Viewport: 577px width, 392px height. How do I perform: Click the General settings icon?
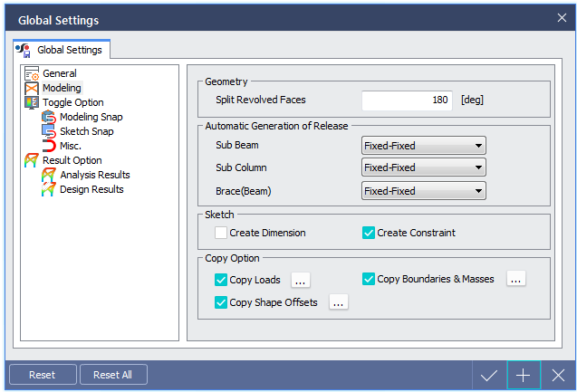[x=32, y=73]
